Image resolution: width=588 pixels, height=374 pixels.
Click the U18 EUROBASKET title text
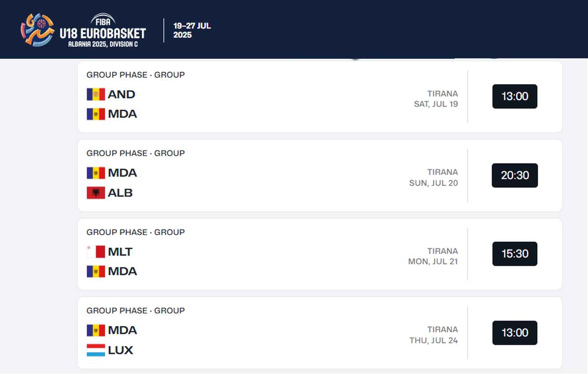click(103, 34)
